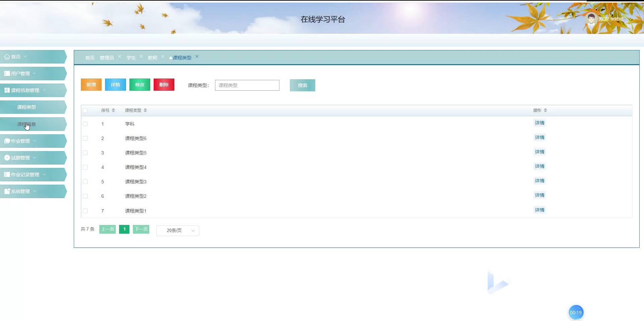Select the 课程类型 tab

point(182,58)
